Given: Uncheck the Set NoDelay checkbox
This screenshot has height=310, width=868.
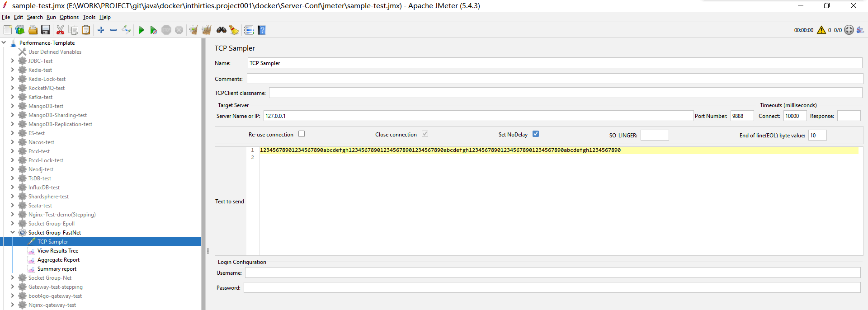Looking at the screenshot, I should (536, 134).
